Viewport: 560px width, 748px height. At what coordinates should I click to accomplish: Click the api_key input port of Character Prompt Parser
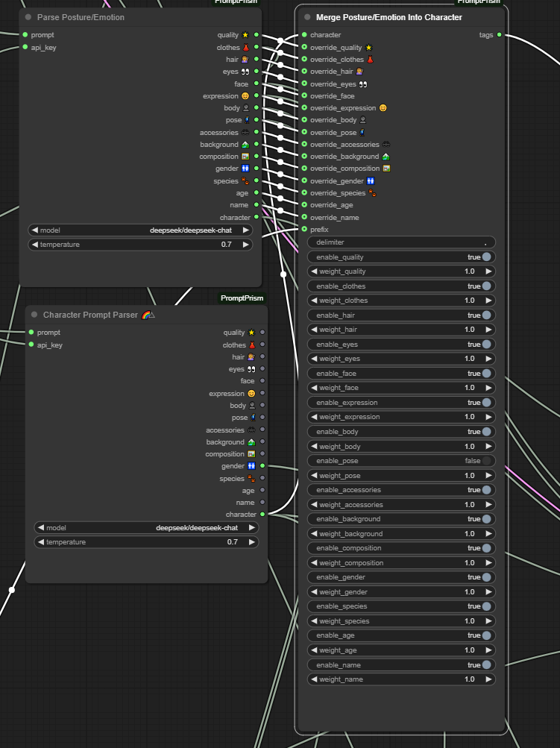click(31, 345)
